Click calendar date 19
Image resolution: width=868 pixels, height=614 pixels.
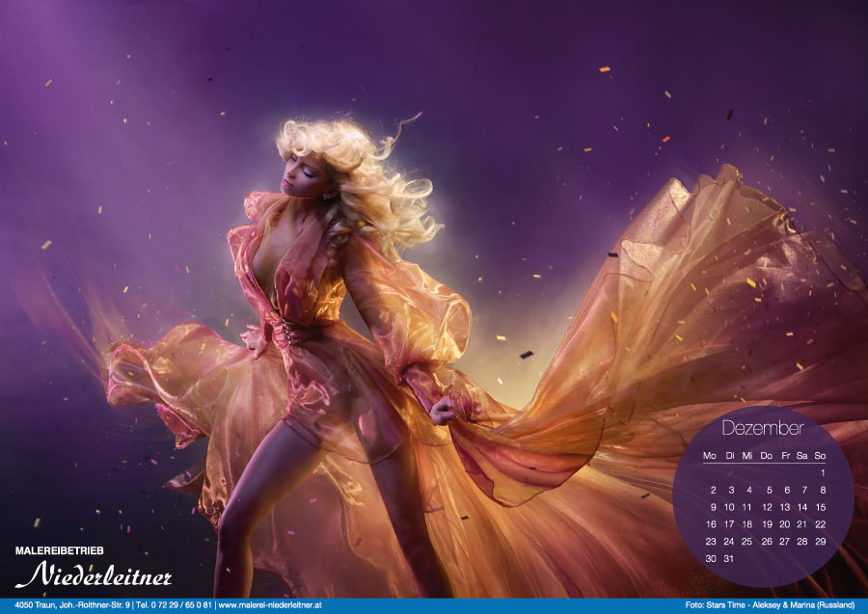767,524
